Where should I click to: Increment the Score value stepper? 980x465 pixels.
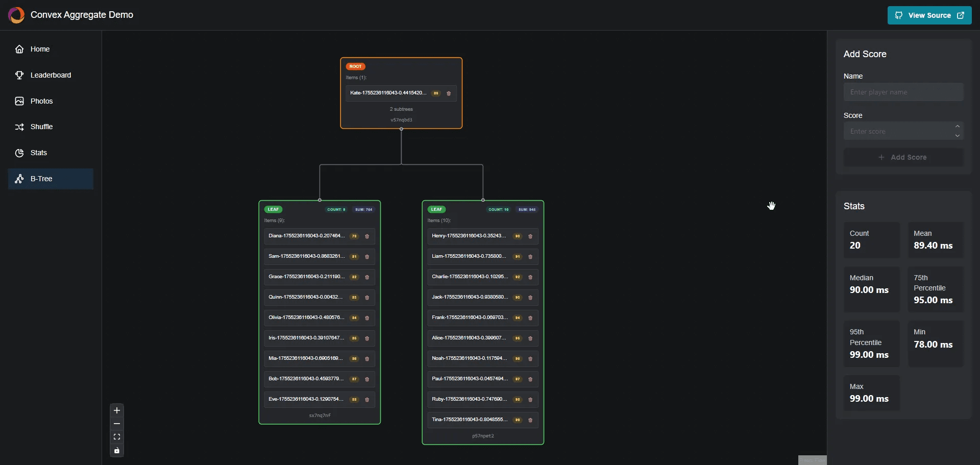[958, 127]
